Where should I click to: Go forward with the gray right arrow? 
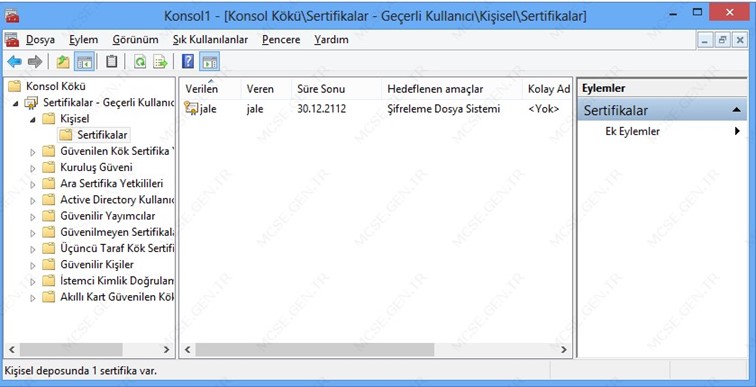pyautogui.click(x=35, y=62)
